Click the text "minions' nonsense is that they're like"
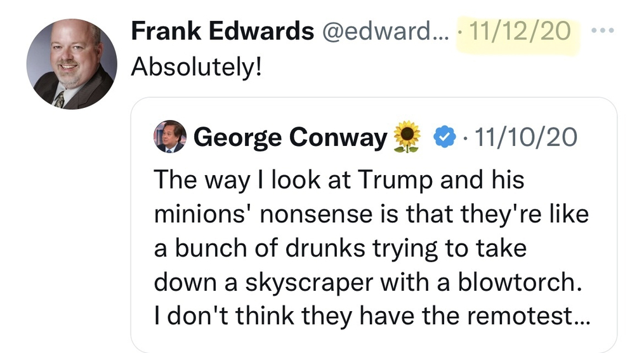The image size is (644, 353). pyautogui.click(x=371, y=214)
